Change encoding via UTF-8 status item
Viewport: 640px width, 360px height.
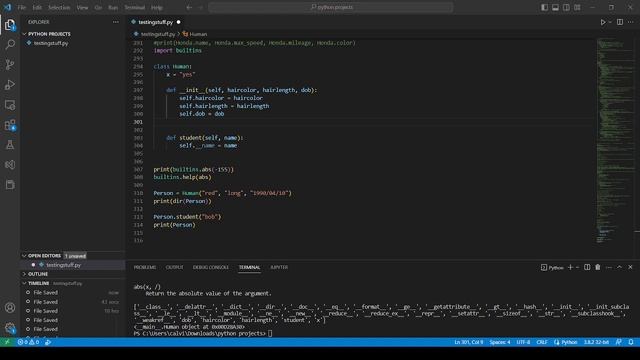coord(523,342)
